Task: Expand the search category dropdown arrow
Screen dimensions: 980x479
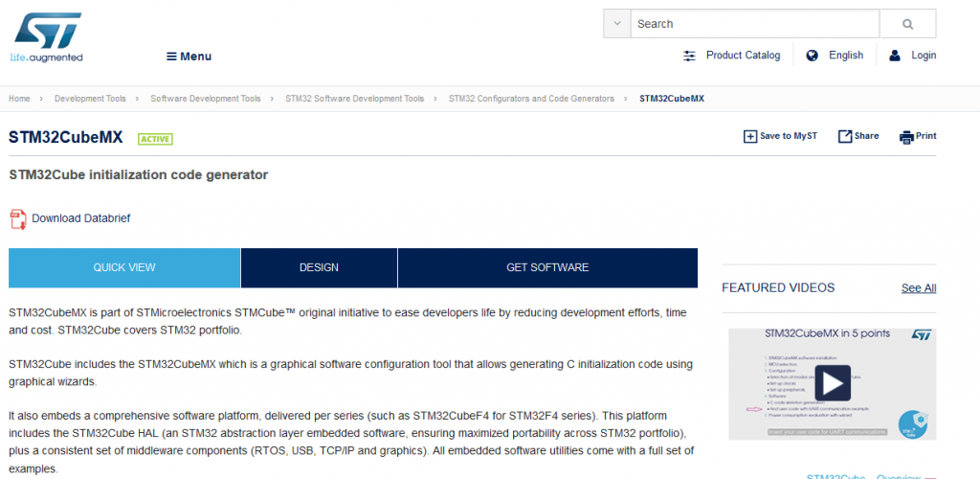Action: tap(617, 24)
